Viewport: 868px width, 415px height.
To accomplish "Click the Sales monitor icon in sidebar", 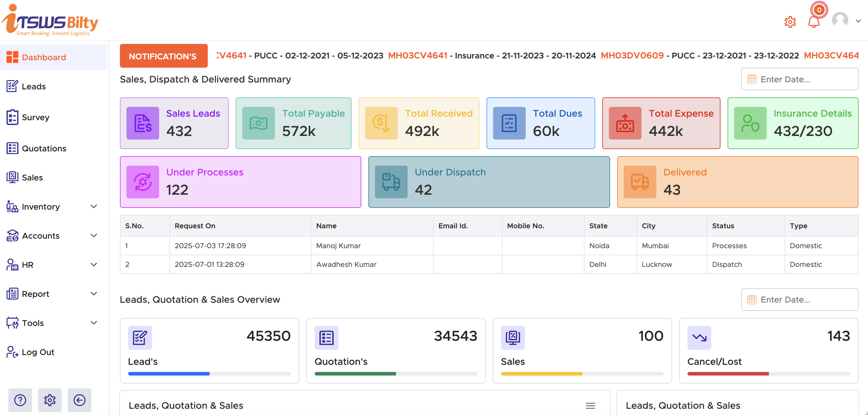I will click(12, 177).
